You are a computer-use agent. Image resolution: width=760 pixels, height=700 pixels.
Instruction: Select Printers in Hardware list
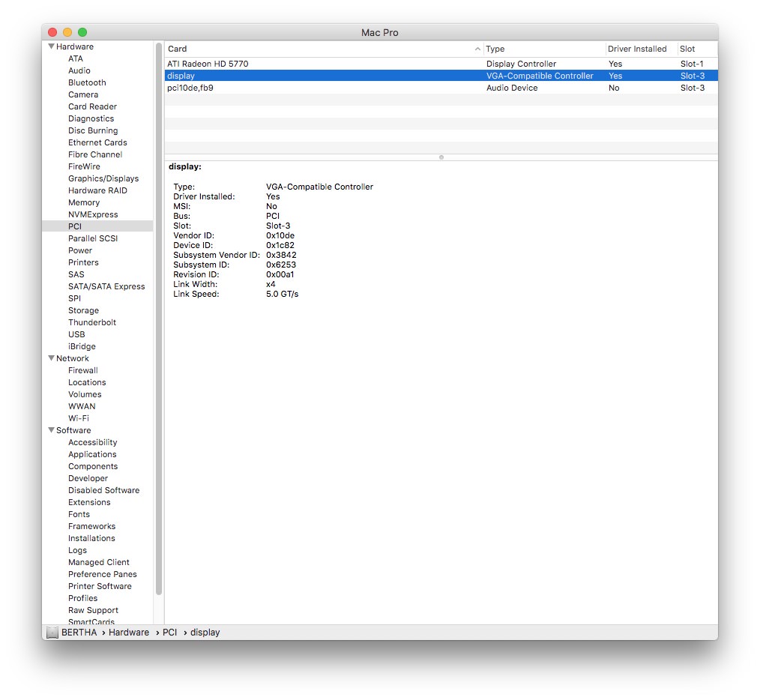(x=83, y=262)
